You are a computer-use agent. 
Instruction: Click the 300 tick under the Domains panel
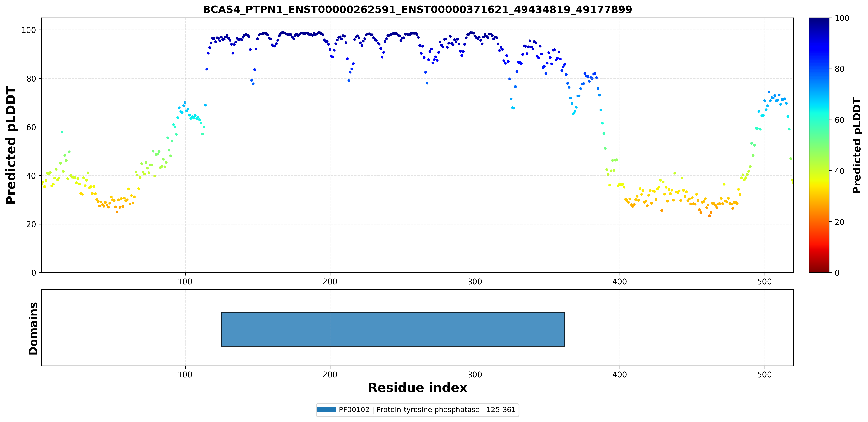[475, 374]
